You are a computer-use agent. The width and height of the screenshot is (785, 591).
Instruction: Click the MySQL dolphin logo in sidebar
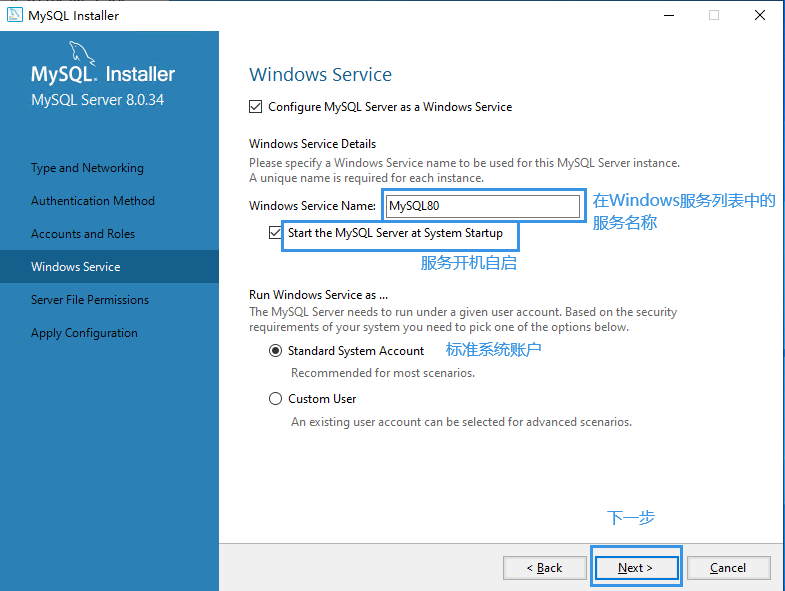82,54
